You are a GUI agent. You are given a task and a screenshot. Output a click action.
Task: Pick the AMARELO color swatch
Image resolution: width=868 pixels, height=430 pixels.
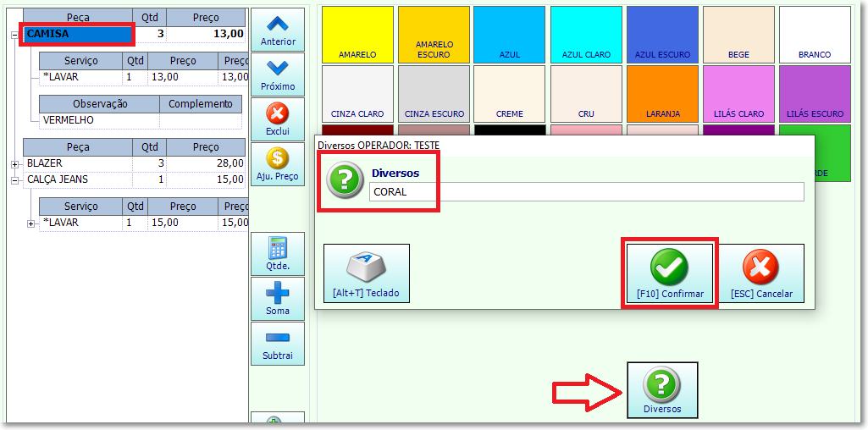coord(357,35)
